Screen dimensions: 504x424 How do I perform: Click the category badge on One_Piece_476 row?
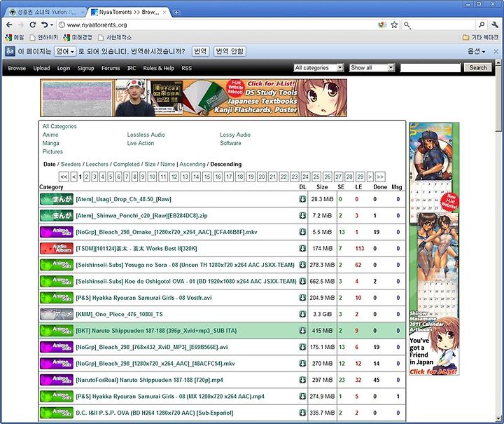[57, 314]
